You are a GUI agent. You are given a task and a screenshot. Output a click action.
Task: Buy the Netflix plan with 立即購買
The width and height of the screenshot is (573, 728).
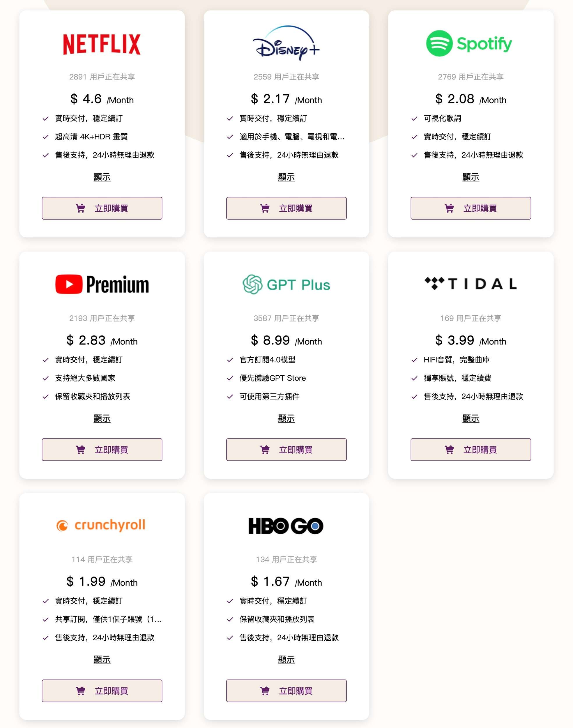pyautogui.click(x=102, y=208)
